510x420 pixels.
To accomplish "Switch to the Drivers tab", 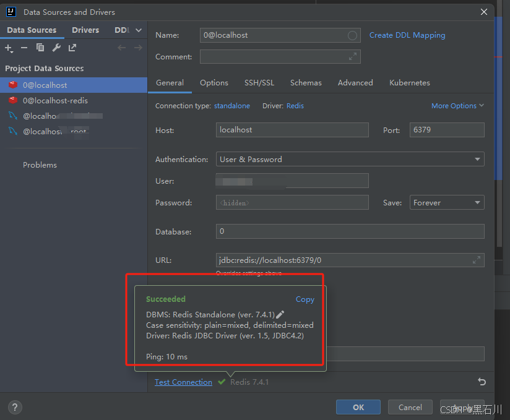I will [x=85, y=30].
